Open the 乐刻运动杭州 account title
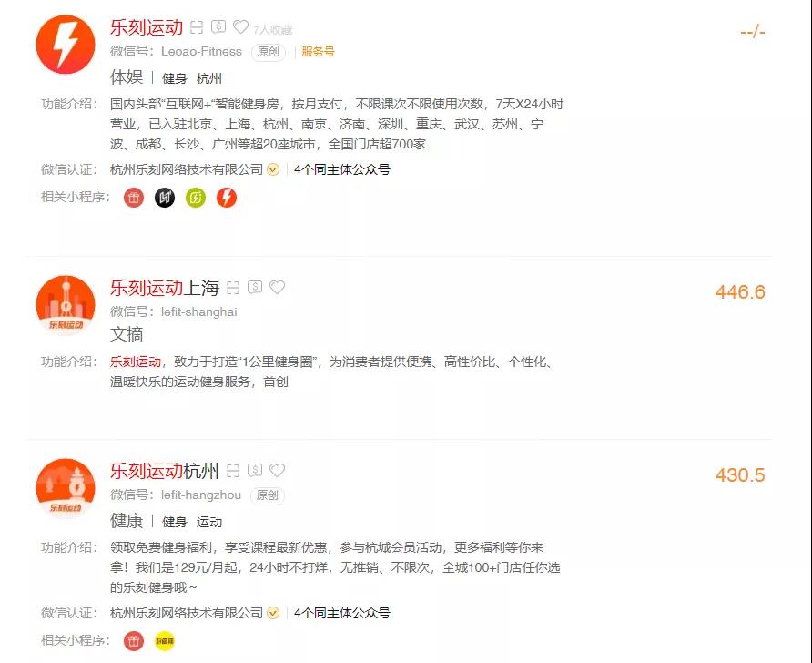 pos(165,471)
